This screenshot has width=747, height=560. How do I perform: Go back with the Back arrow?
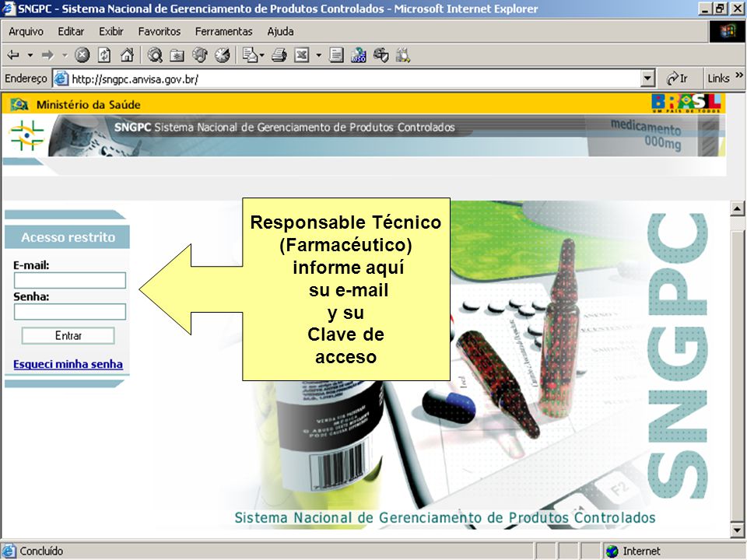[x=13, y=55]
